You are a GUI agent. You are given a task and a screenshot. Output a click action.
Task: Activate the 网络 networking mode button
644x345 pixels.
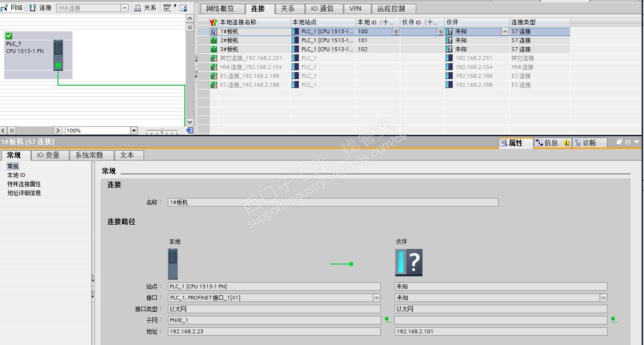(13, 7)
